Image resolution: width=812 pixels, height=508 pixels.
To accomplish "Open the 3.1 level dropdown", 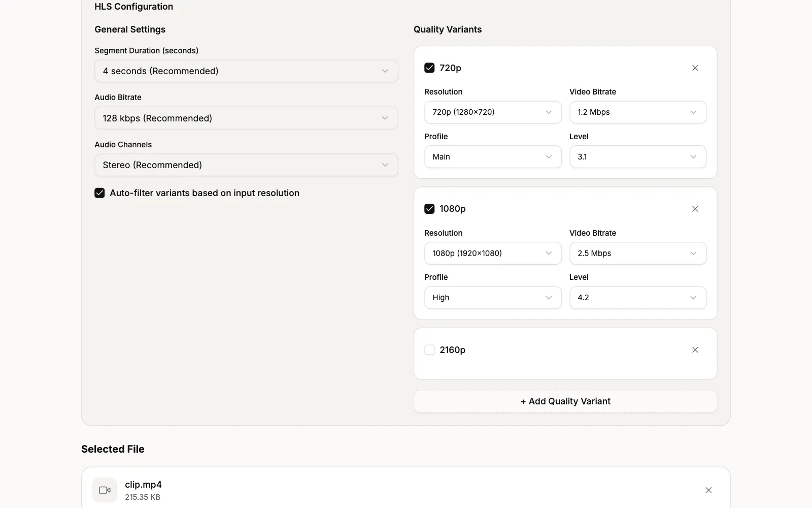I will (x=638, y=157).
